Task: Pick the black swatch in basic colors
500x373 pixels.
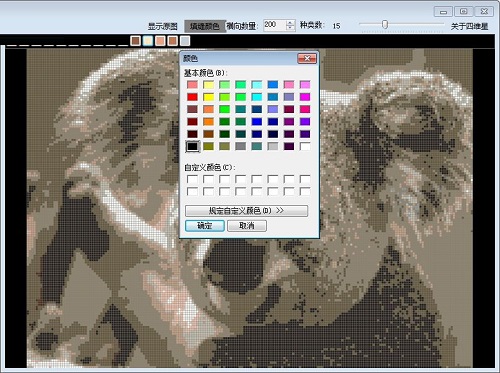Action: (192, 146)
